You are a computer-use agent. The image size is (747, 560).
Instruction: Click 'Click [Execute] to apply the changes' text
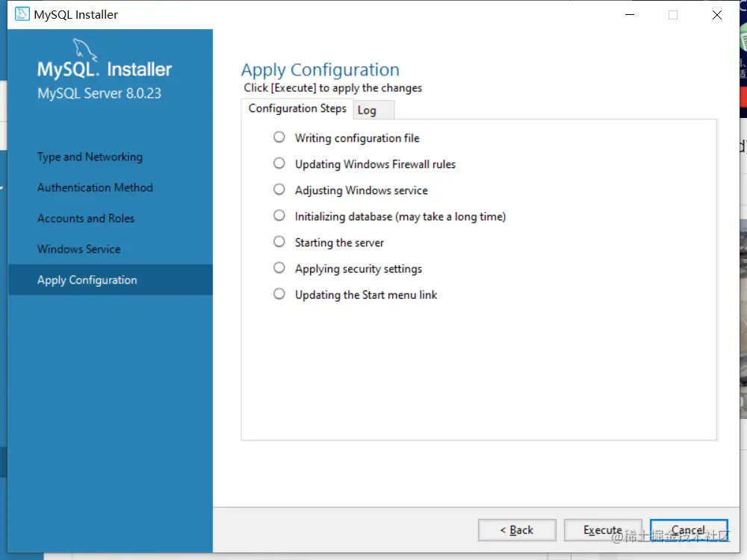(333, 88)
